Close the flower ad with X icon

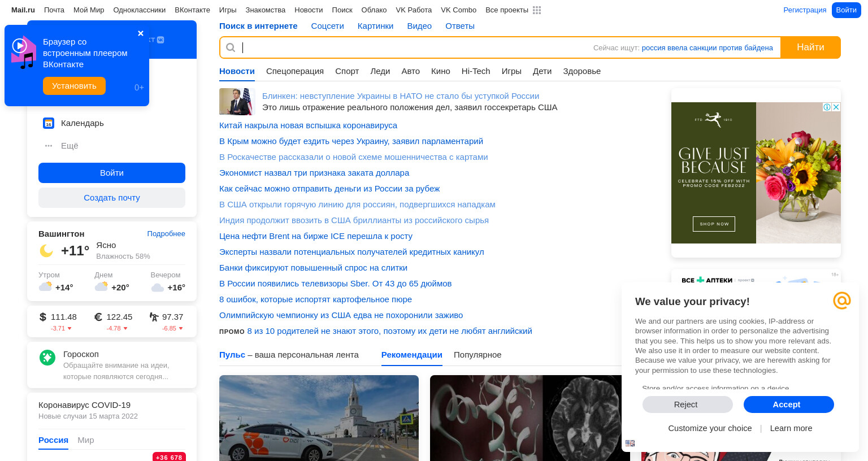click(836, 107)
